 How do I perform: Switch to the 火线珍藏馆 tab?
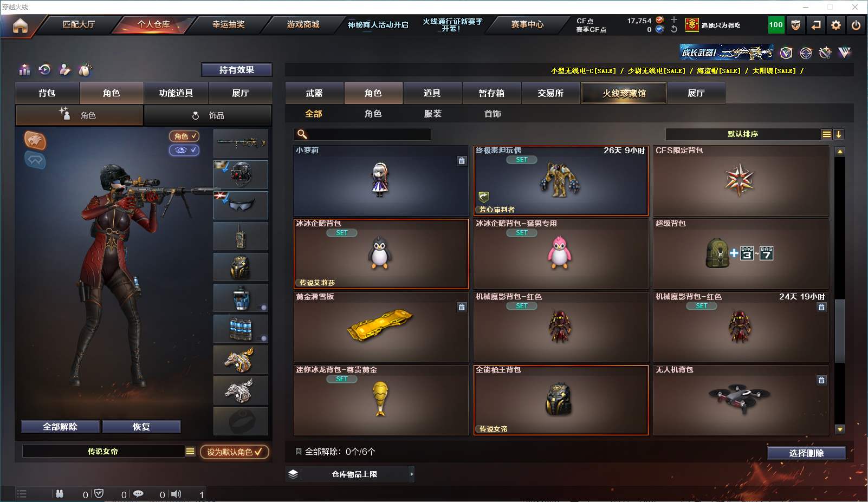pos(624,93)
